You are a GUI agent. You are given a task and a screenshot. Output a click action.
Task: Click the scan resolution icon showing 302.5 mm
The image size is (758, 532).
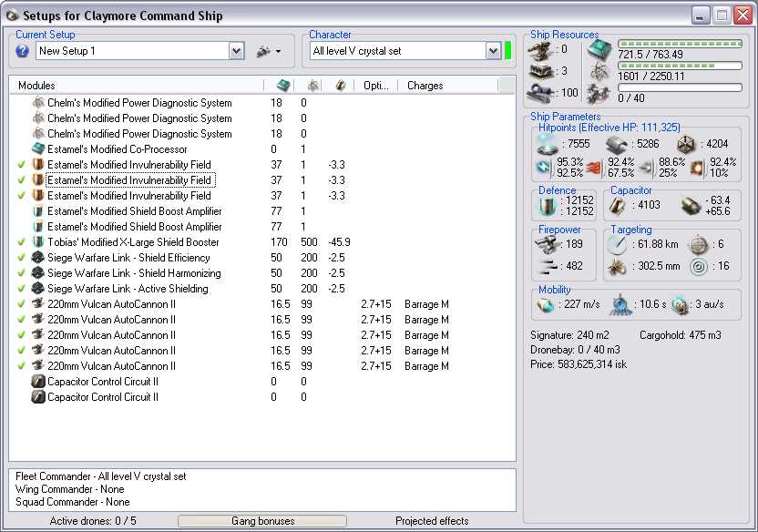[x=618, y=267]
